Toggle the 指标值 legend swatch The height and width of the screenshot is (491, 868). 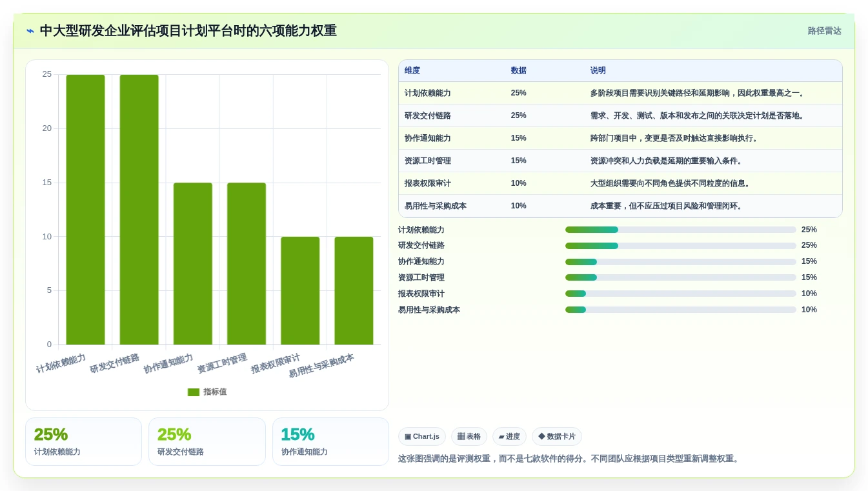[x=194, y=392]
